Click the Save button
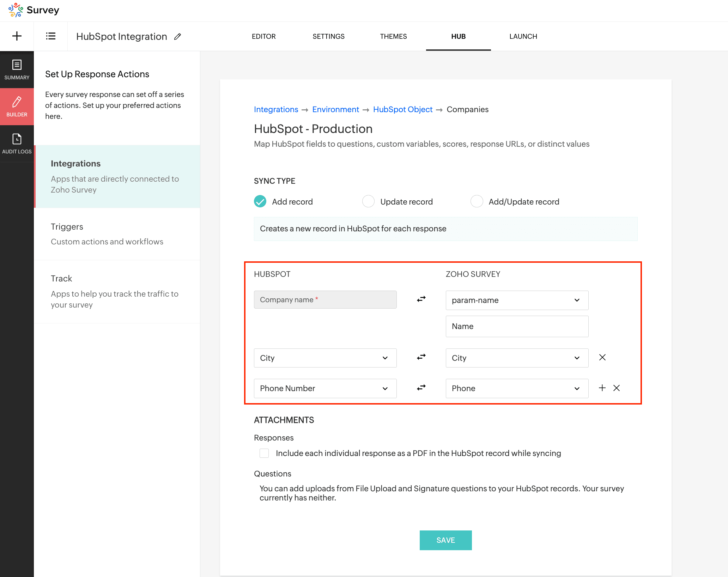 [446, 540]
